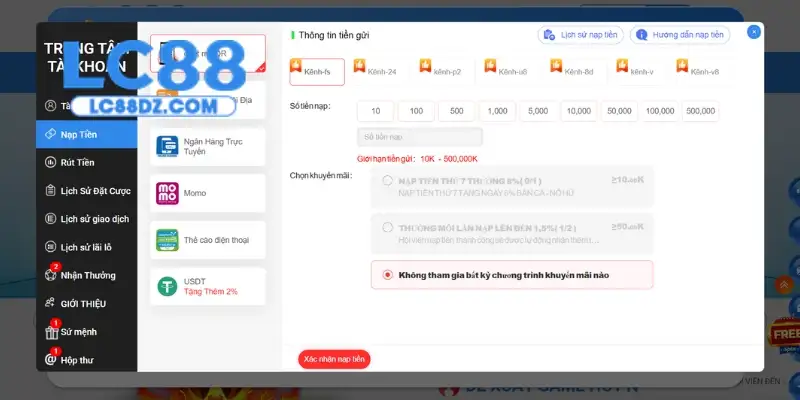
Task: Open Hướng dẫn nạp tiền
Action: (x=680, y=35)
